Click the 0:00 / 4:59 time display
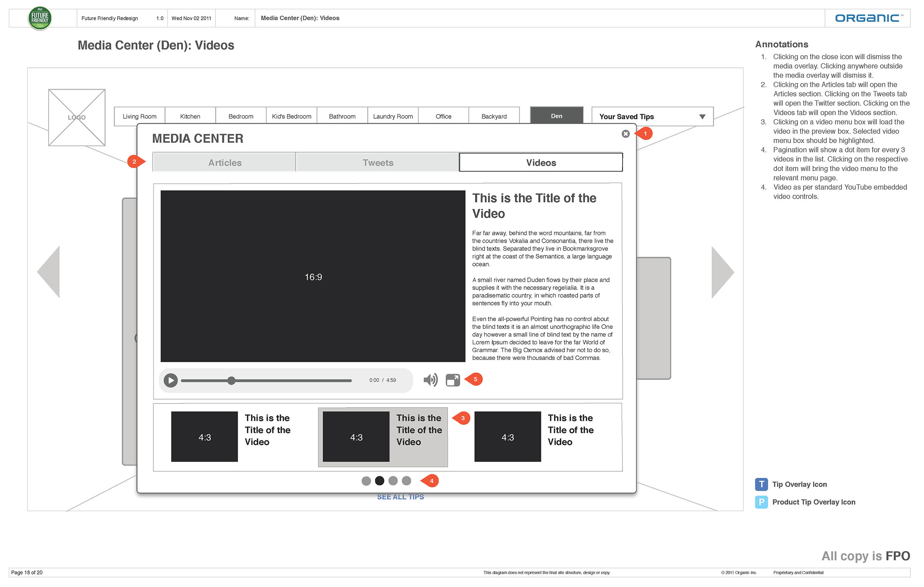 (383, 380)
